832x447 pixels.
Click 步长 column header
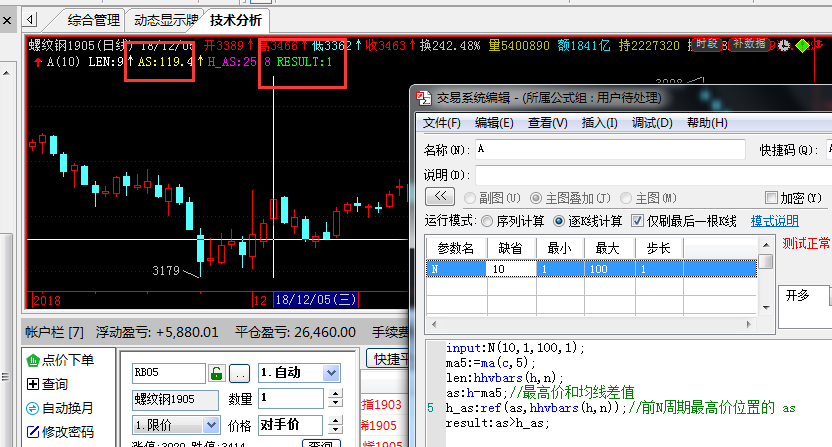tap(658, 248)
